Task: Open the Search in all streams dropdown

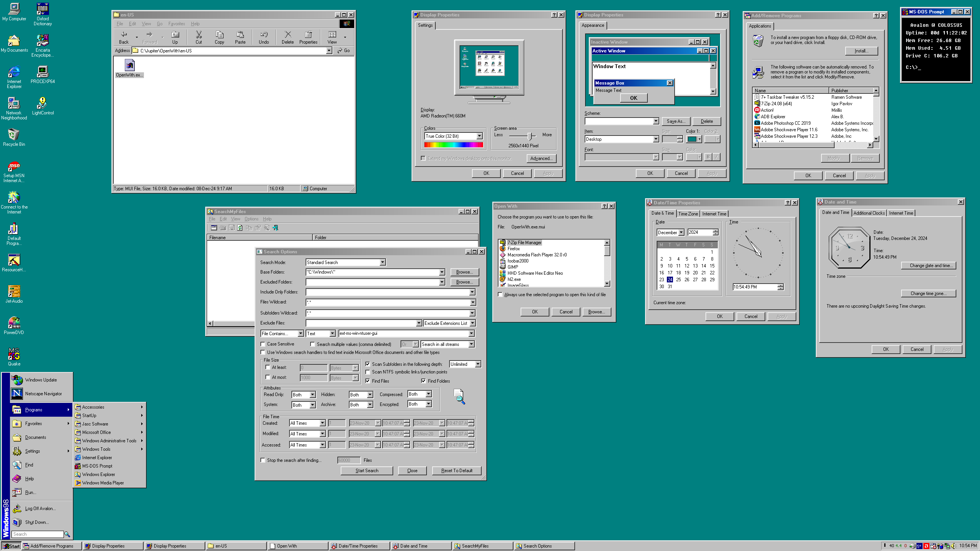Action: (x=471, y=344)
